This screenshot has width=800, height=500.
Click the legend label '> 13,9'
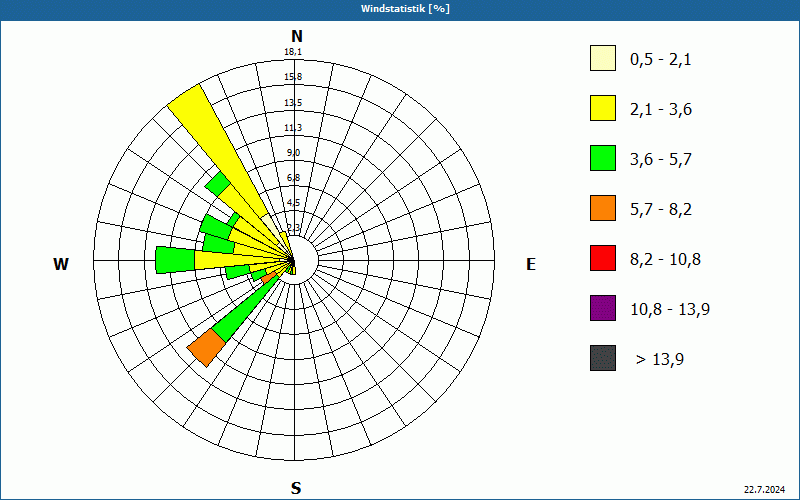(x=660, y=360)
